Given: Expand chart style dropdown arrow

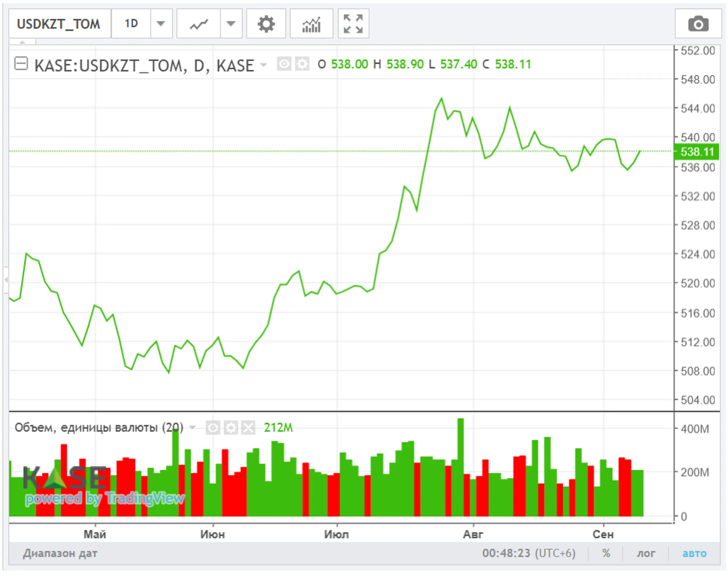Looking at the screenshot, I should 231,24.
